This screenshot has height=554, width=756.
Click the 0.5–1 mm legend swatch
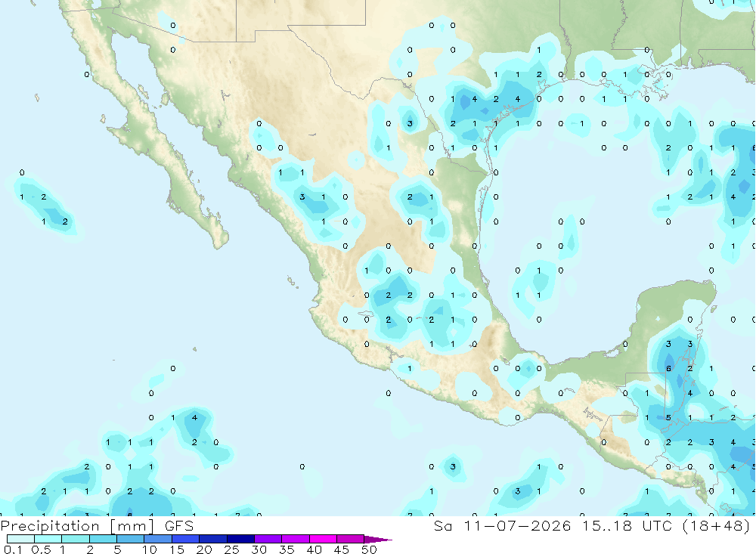click(x=48, y=539)
